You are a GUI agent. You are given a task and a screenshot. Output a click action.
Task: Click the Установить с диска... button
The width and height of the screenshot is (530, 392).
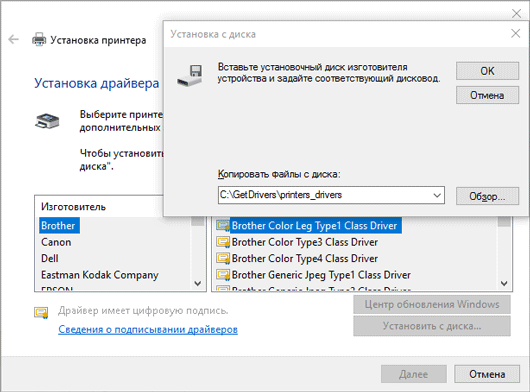432,326
